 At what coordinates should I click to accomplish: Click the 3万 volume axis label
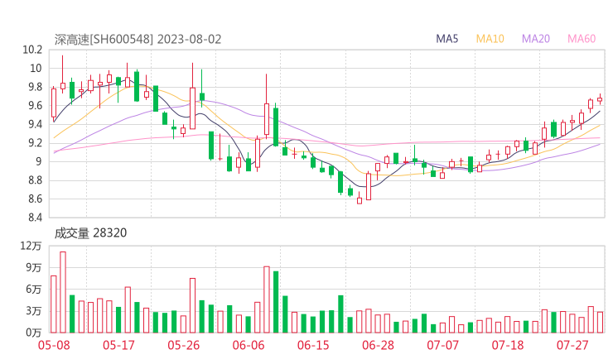click(34, 311)
